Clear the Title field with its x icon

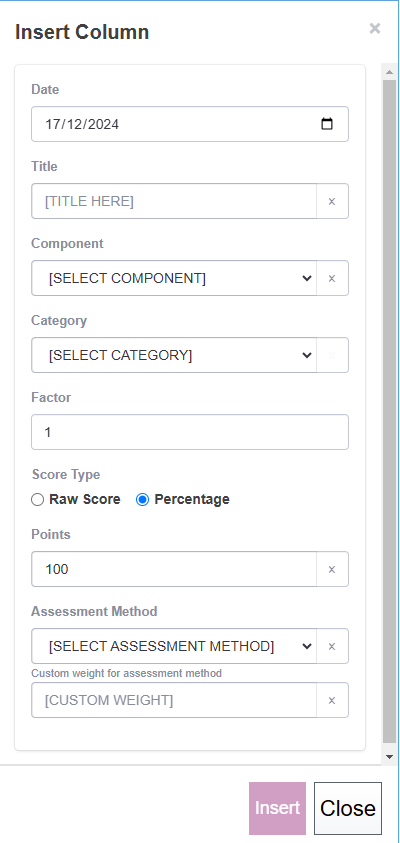[332, 201]
